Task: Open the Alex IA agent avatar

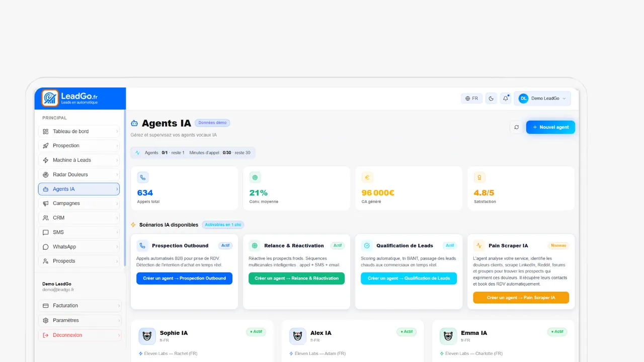Action: point(298,336)
